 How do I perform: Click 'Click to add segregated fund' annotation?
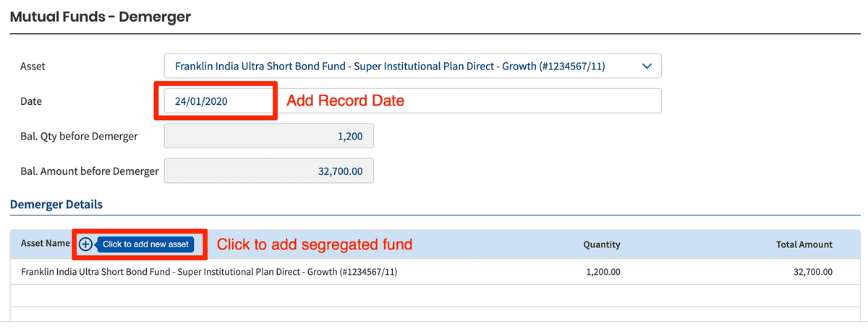pyautogui.click(x=315, y=244)
